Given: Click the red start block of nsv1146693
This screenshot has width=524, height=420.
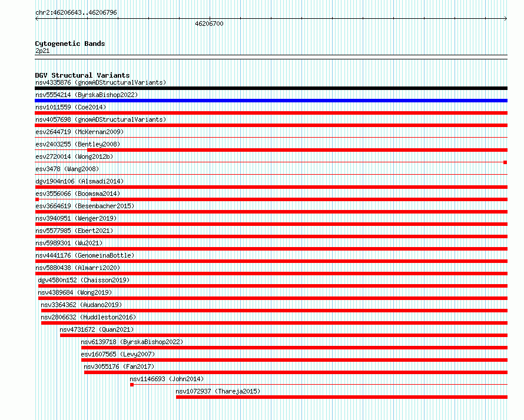Looking at the screenshot, I should tap(132, 385).
